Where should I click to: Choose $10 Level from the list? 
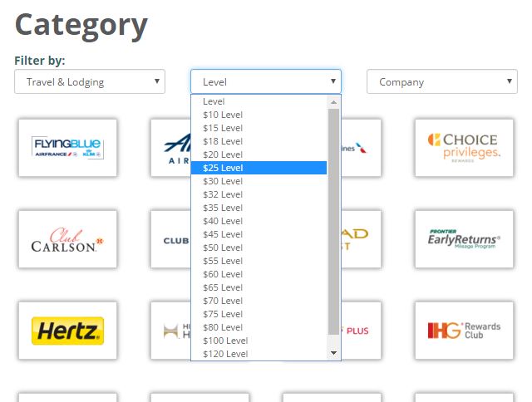pos(259,115)
